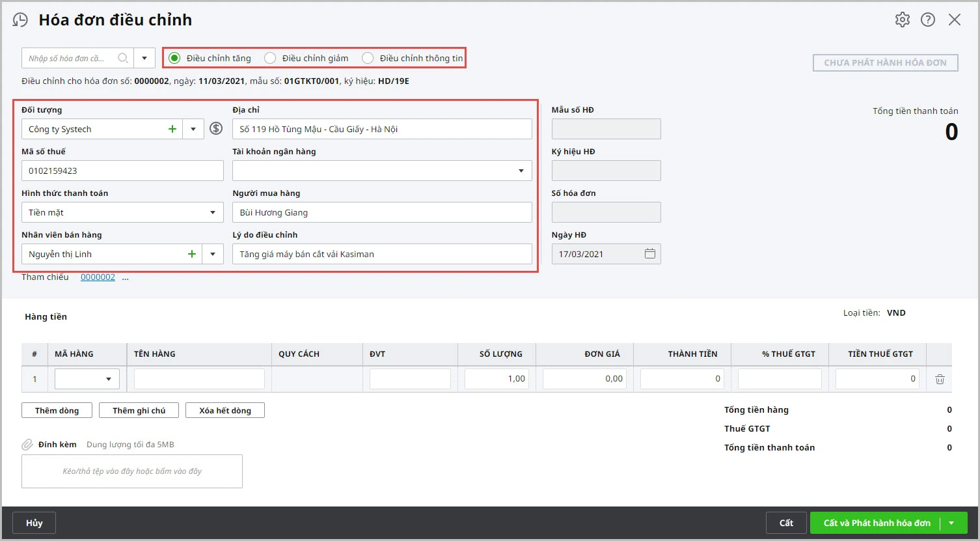Select Điều chỉnh giảm radio button

(x=270, y=58)
